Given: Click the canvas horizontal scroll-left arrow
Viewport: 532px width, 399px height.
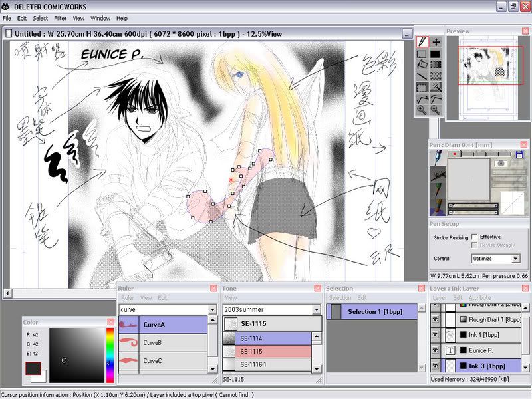Looking at the screenshot, I should click(x=7, y=293).
